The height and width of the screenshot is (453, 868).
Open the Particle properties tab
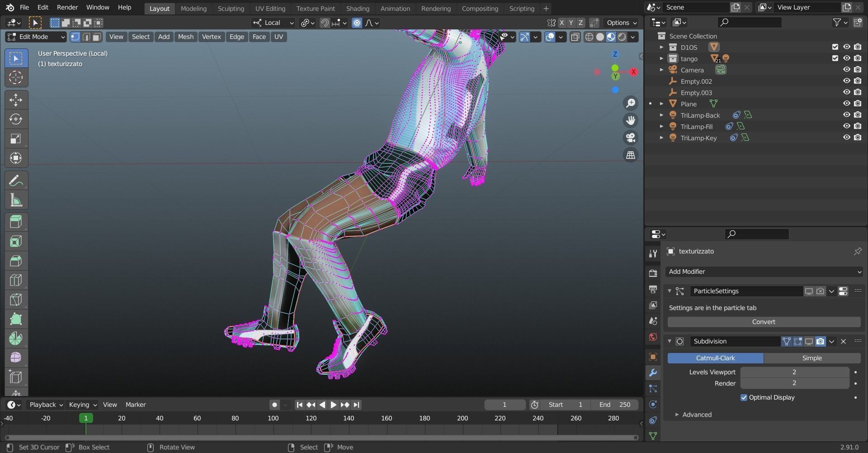coord(653,389)
